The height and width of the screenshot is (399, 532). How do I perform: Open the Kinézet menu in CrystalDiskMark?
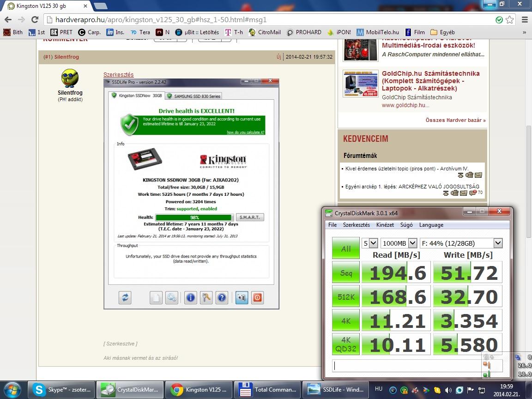385,225
